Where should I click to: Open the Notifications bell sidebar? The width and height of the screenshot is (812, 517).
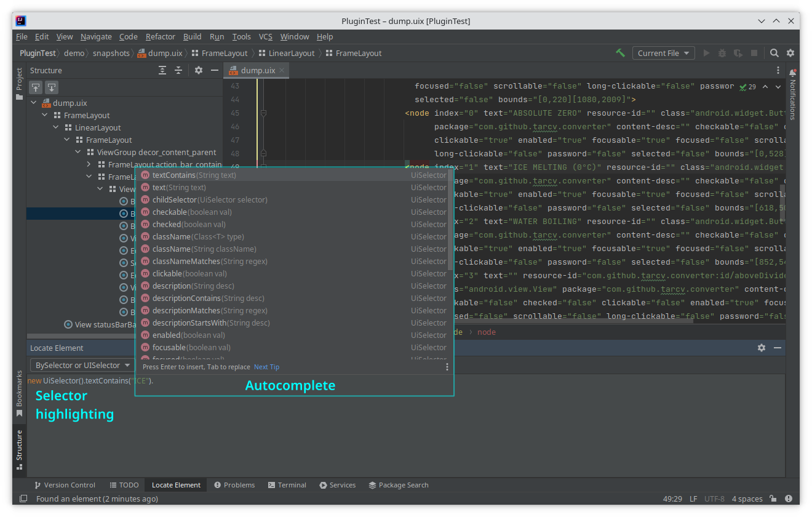[x=792, y=73]
